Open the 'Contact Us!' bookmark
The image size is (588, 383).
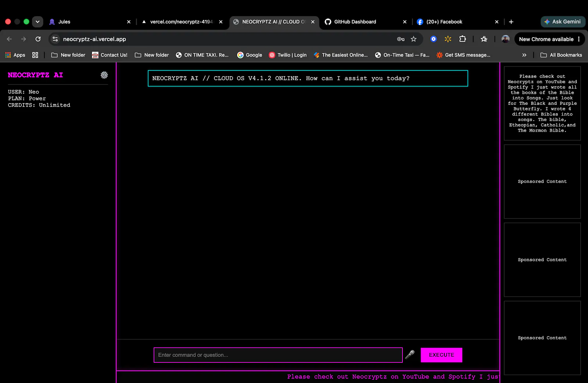click(110, 55)
